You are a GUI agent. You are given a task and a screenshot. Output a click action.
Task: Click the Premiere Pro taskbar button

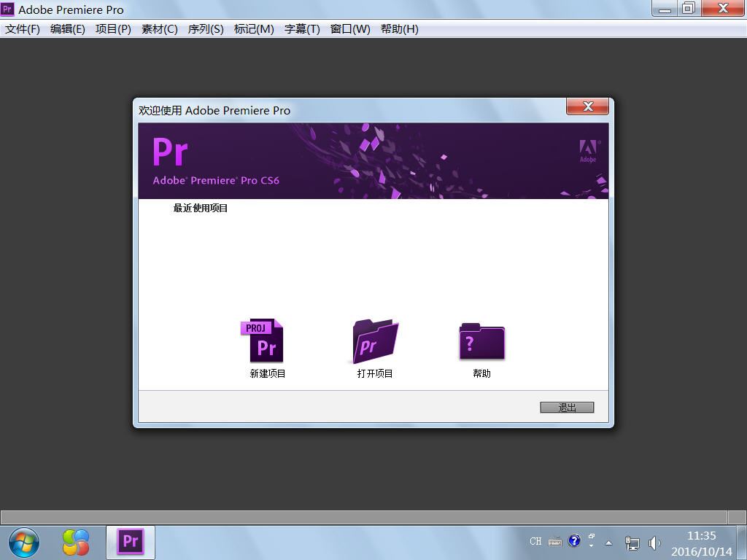pos(131,542)
